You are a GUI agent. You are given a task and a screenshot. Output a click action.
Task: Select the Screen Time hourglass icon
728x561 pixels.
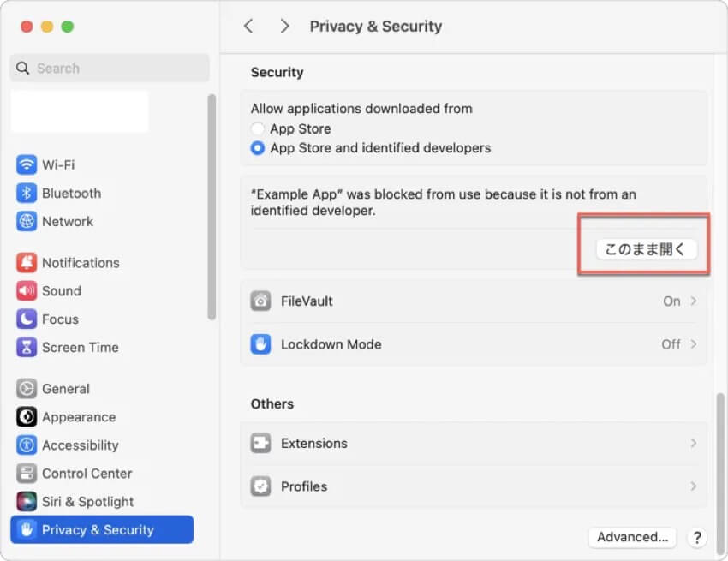click(27, 348)
